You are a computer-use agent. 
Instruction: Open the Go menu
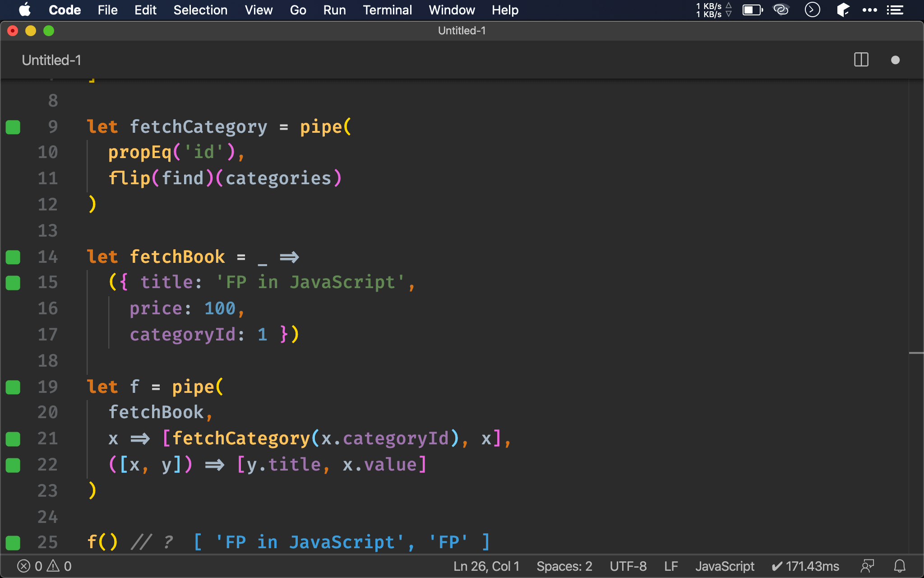tap(298, 10)
